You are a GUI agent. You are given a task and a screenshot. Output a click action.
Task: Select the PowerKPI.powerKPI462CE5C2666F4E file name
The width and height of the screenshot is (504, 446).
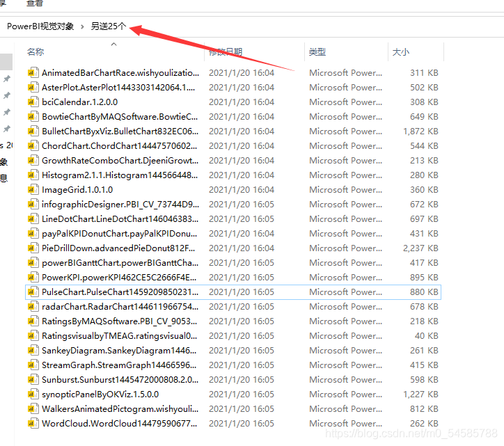pyautogui.click(x=119, y=278)
